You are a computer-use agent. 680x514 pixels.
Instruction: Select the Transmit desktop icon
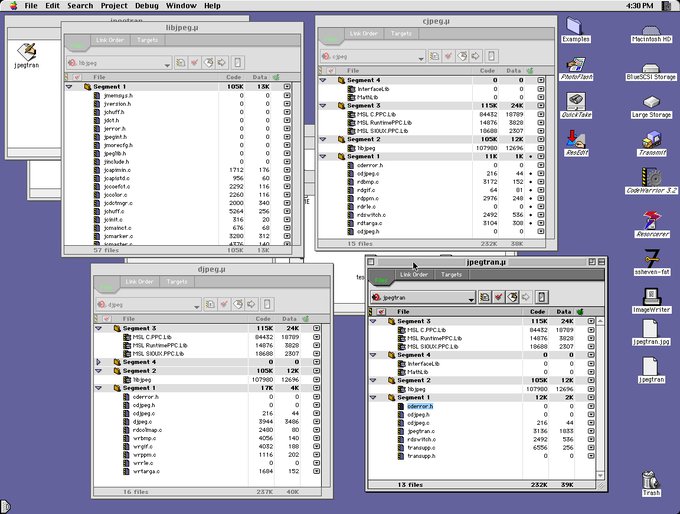point(652,143)
